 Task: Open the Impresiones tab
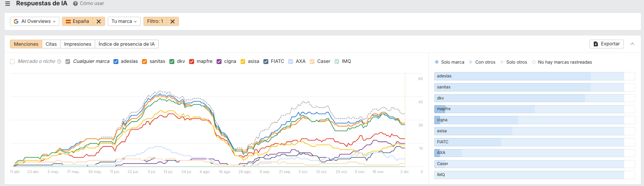tap(78, 44)
